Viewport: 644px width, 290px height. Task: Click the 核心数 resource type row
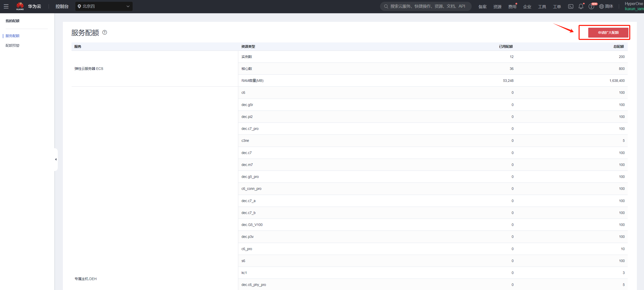click(x=433, y=69)
